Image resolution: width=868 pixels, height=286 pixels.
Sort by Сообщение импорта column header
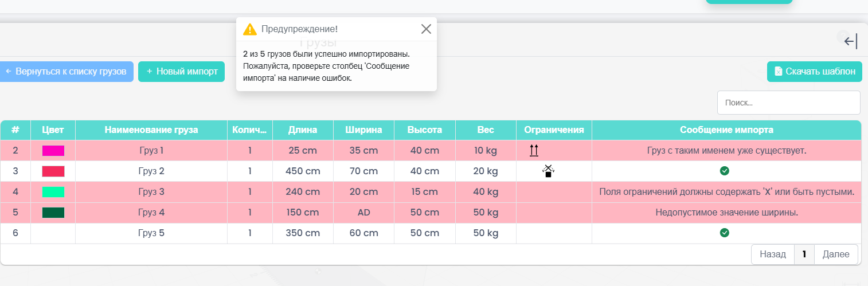click(726, 130)
